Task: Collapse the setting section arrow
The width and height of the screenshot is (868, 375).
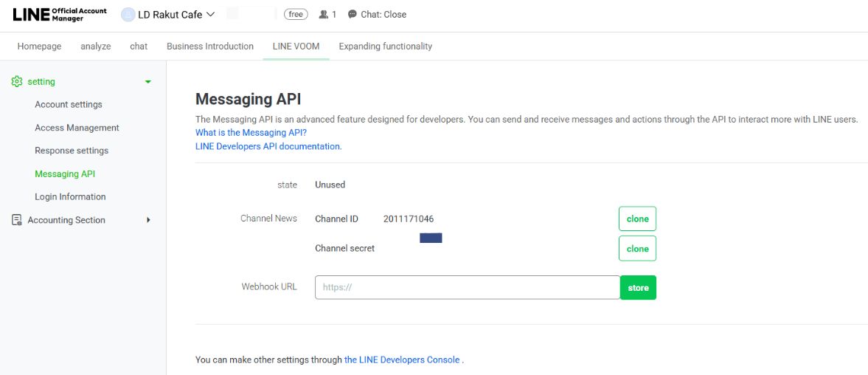Action: point(147,82)
